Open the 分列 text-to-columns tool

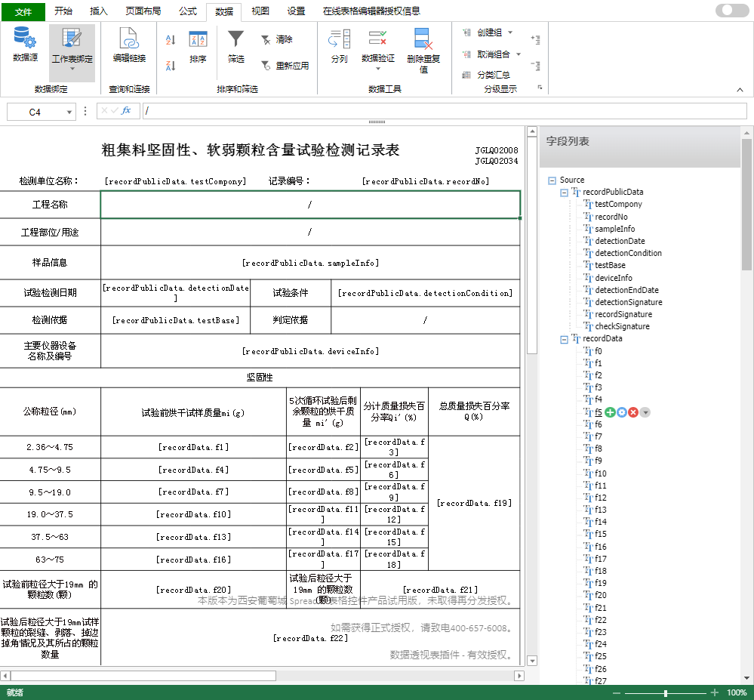tap(339, 46)
